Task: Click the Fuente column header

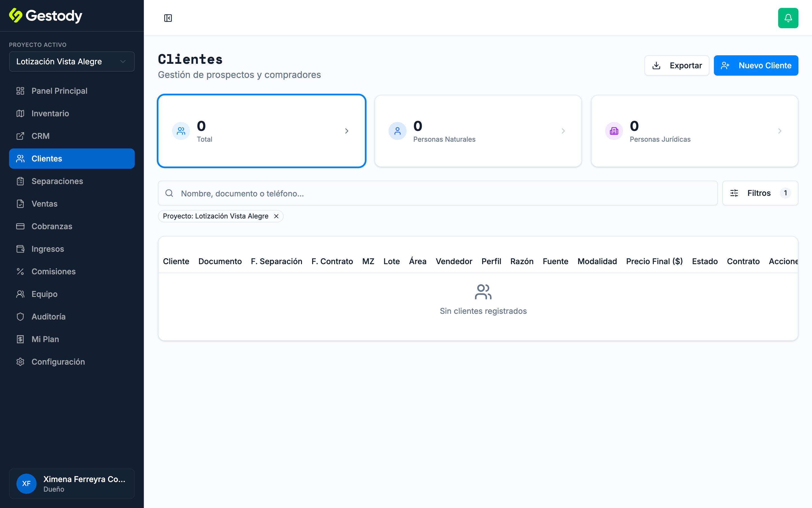Action: click(x=555, y=261)
